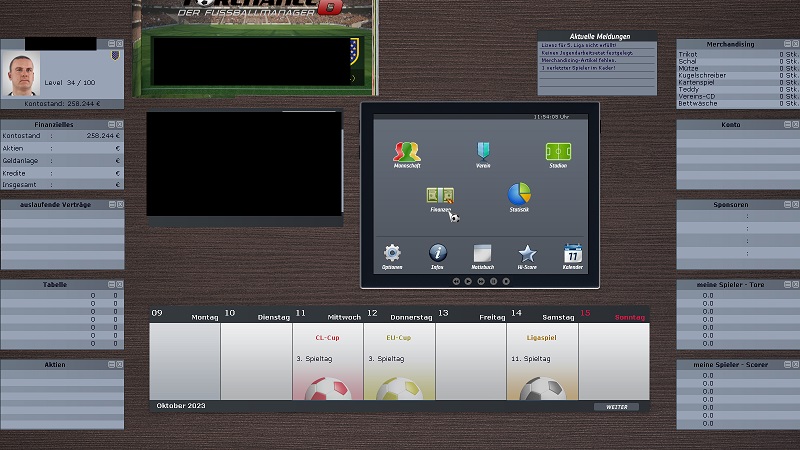This screenshot has width=800, height=450.
Task: Open the Hi-Score star icon
Action: (x=527, y=255)
